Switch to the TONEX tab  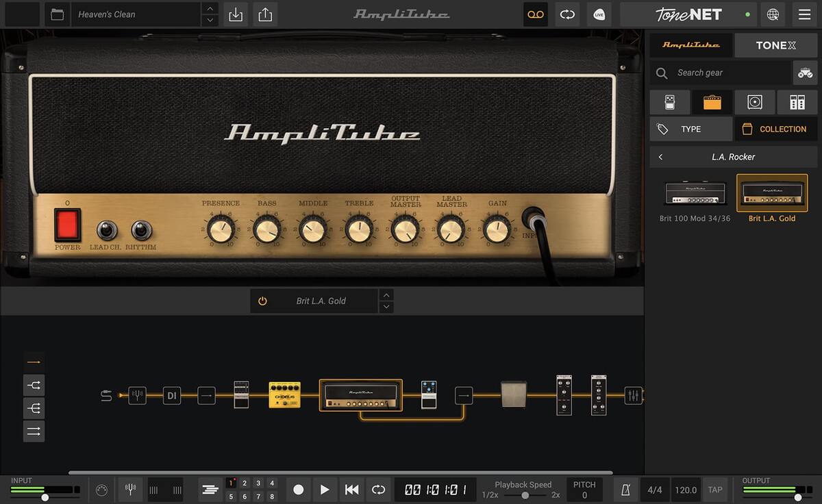pos(775,45)
